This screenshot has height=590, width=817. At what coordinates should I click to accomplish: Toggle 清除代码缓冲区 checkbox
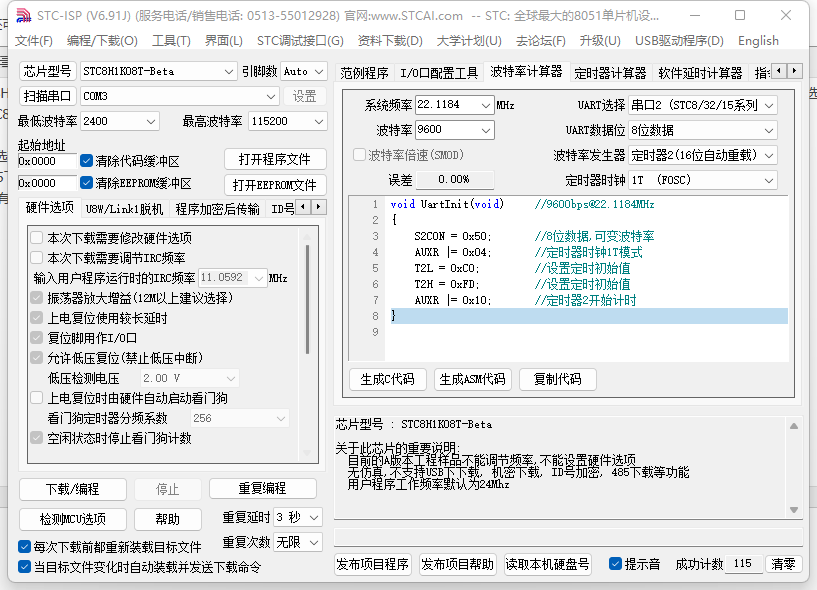pyautogui.click(x=86, y=161)
